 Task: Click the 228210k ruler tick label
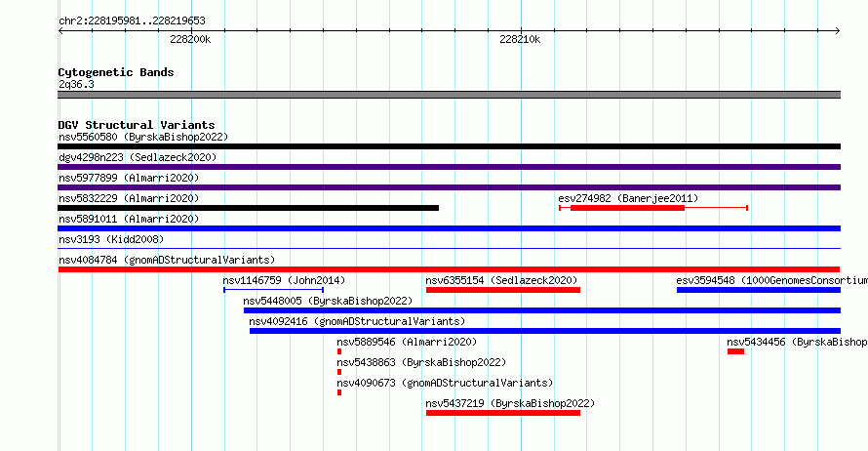click(520, 39)
